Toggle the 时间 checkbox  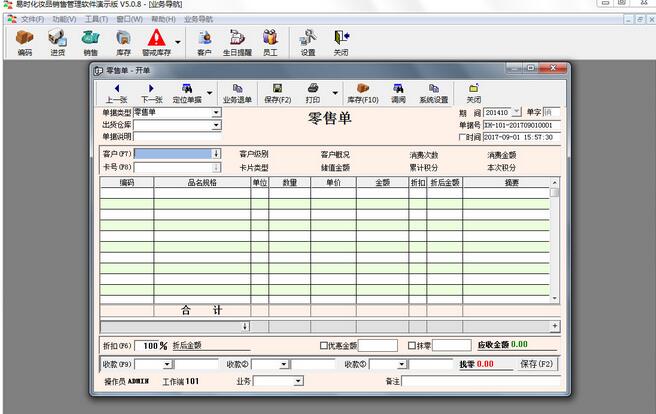[x=462, y=137]
